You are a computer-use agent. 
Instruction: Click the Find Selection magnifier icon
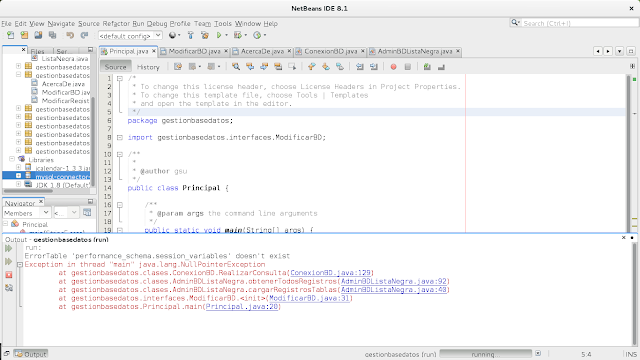coord(236,67)
